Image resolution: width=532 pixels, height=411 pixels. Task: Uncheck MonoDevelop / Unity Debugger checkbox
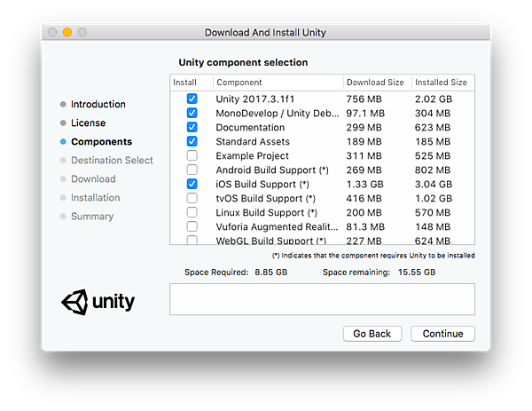point(192,113)
